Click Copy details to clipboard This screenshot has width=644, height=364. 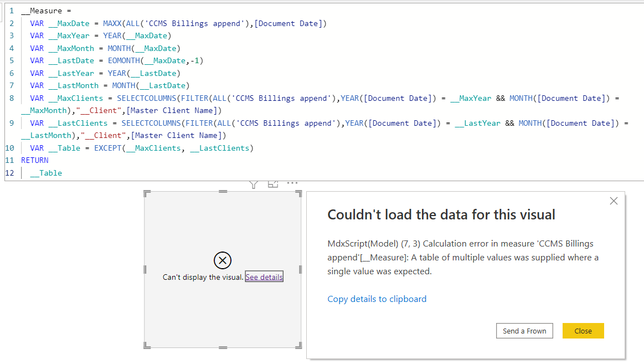(x=377, y=299)
